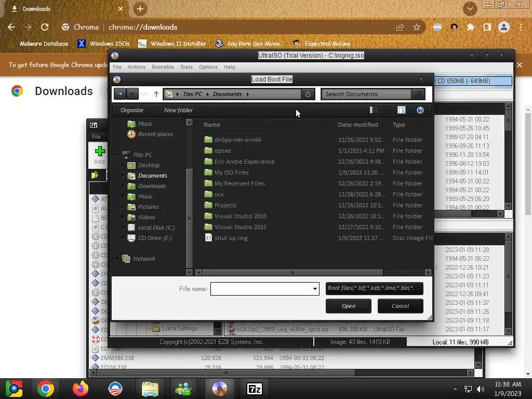The width and height of the screenshot is (532, 399).
Task: Click the horizontal scrollbar of the file list
Action: (292, 272)
